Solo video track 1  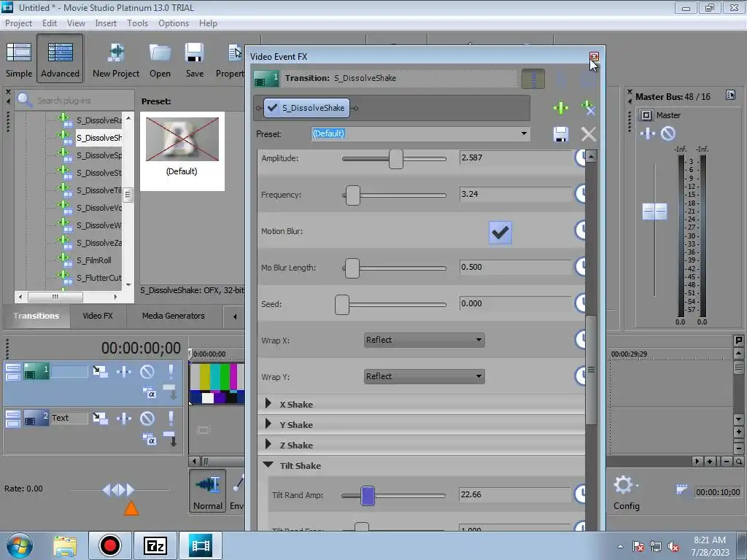171,371
